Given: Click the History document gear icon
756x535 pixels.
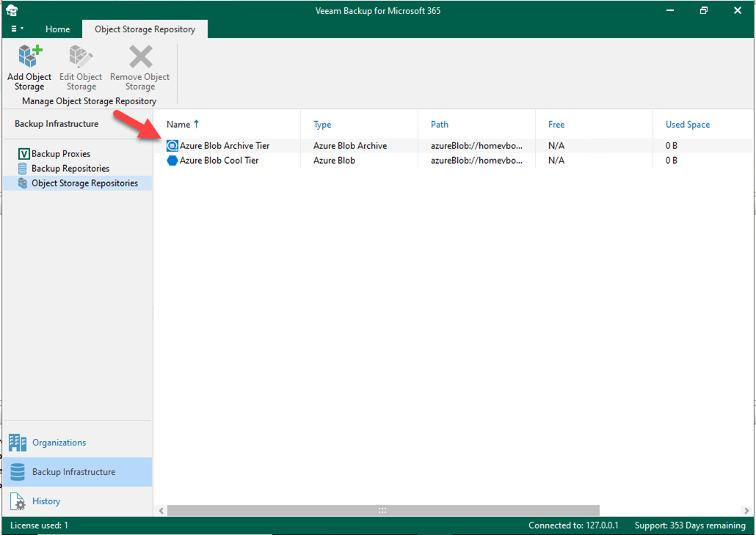Looking at the screenshot, I should tap(18, 501).
